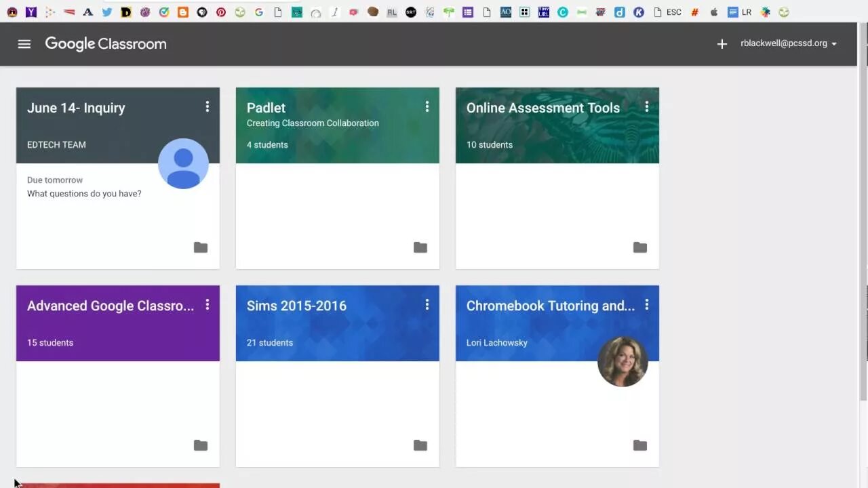Open Drive folder for Chromebook Tutoring class
This screenshot has height=488, width=868.
(640, 445)
